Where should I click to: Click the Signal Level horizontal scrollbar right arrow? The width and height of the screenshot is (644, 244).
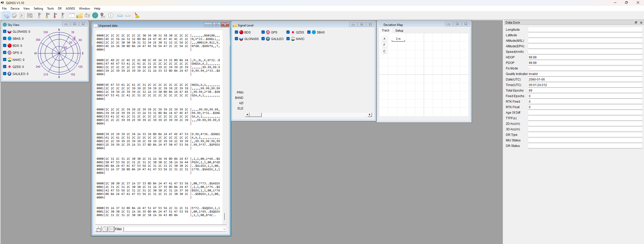click(369, 115)
